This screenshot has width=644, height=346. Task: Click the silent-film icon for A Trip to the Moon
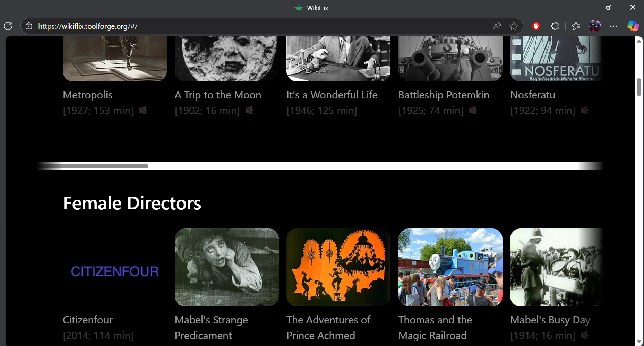click(x=249, y=111)
